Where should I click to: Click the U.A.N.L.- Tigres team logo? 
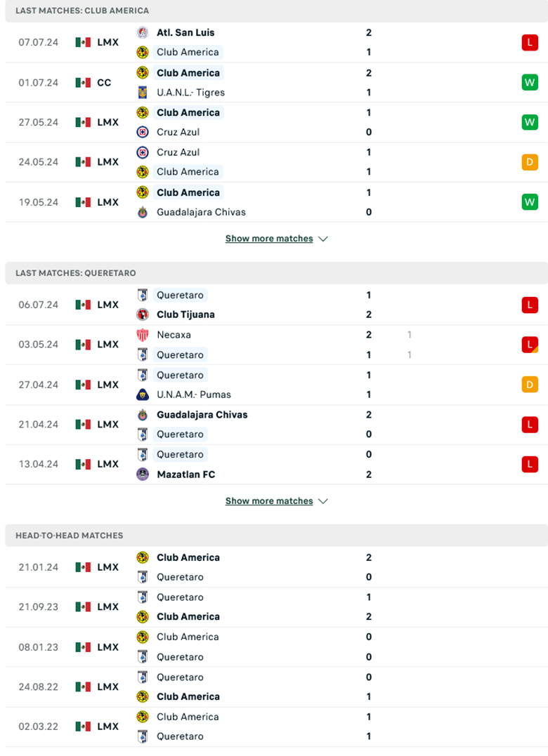click(x=143, y=92)
